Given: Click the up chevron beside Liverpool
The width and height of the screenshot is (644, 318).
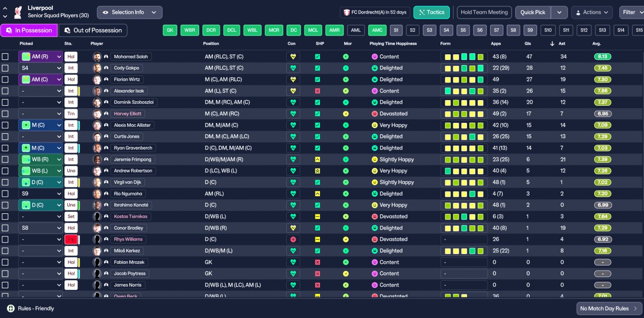Looking at the screenshot, I should tap(5, 8).
